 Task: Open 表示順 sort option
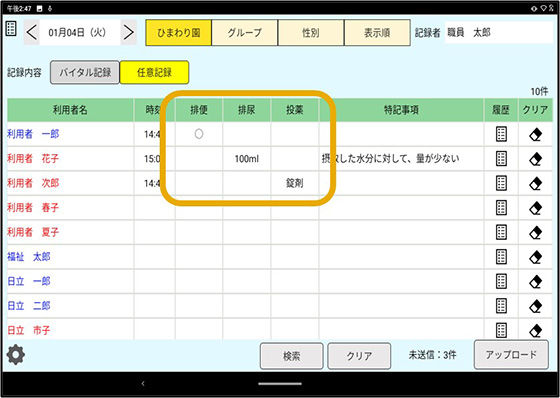pos(377,33)
